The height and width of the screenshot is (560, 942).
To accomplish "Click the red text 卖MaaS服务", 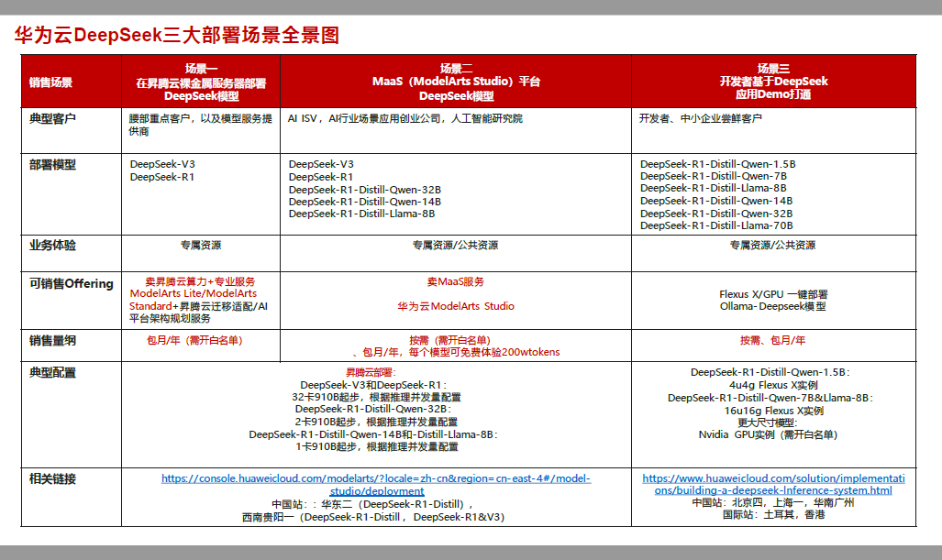I will click(455, 281).
